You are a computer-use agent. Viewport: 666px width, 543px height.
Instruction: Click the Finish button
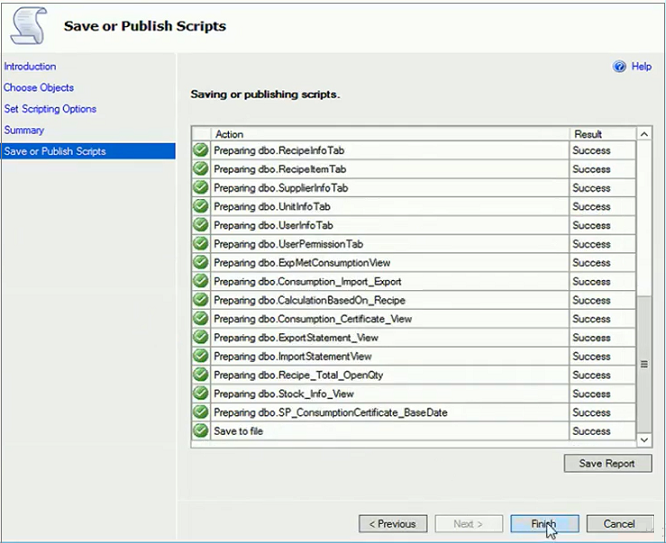pos(544,523)
